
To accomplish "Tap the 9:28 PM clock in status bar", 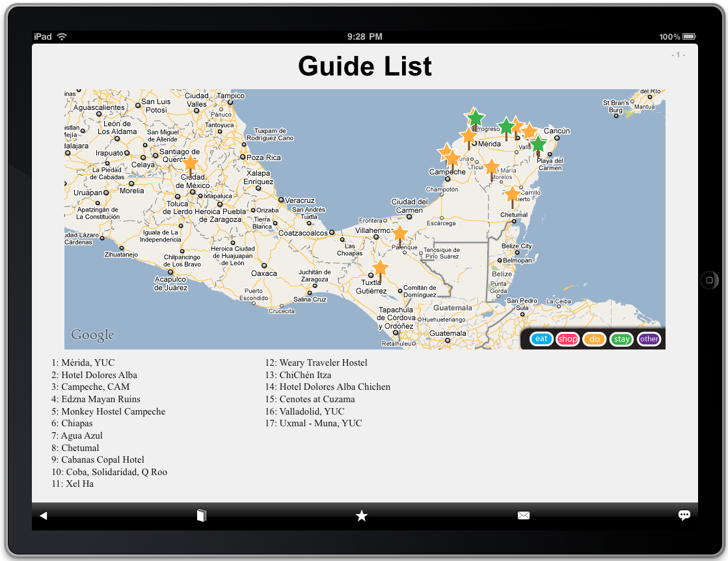I will click(365, 36).
